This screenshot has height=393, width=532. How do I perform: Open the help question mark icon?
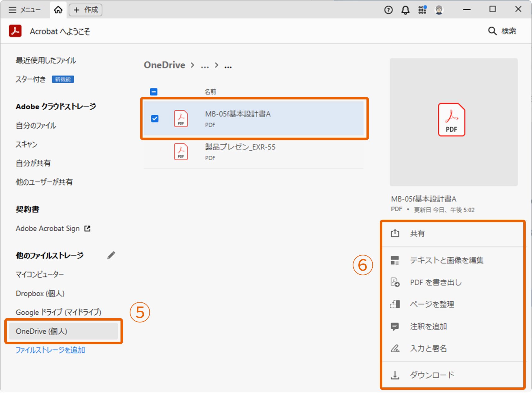[388, 10]
